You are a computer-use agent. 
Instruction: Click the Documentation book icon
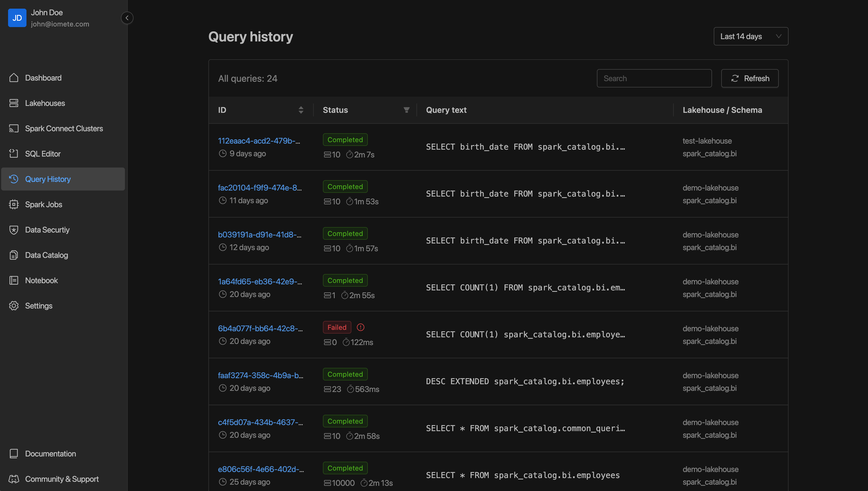point(14,454)
